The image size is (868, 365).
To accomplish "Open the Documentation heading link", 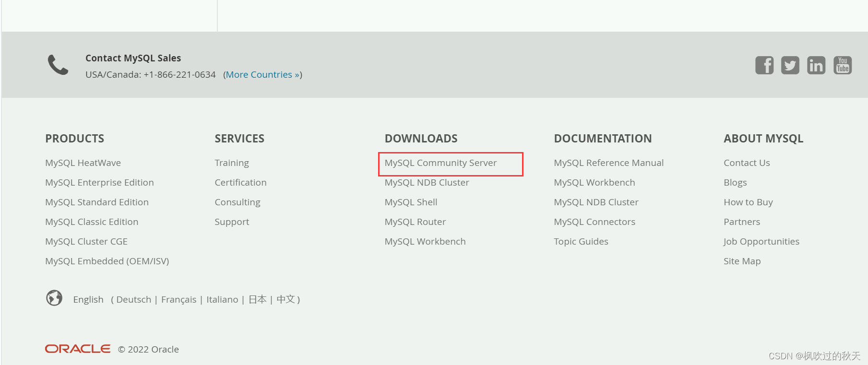I will tap(603, 139).
